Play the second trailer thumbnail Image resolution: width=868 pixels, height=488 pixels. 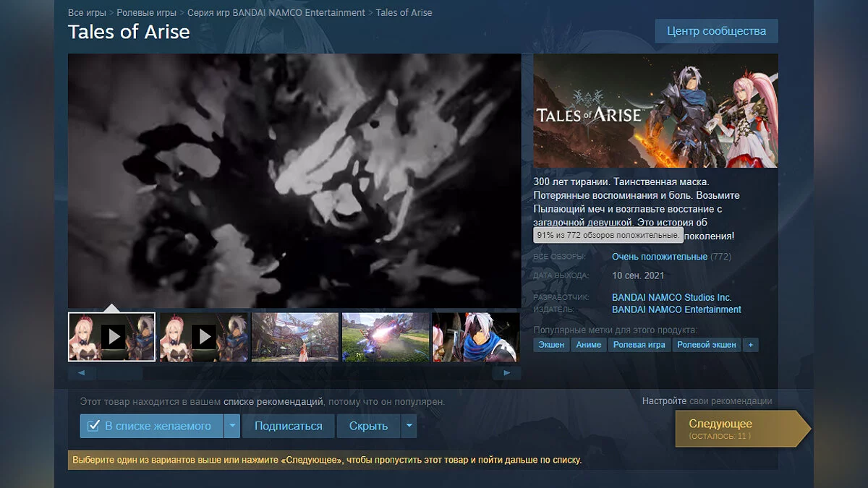[x=203, y=337]
